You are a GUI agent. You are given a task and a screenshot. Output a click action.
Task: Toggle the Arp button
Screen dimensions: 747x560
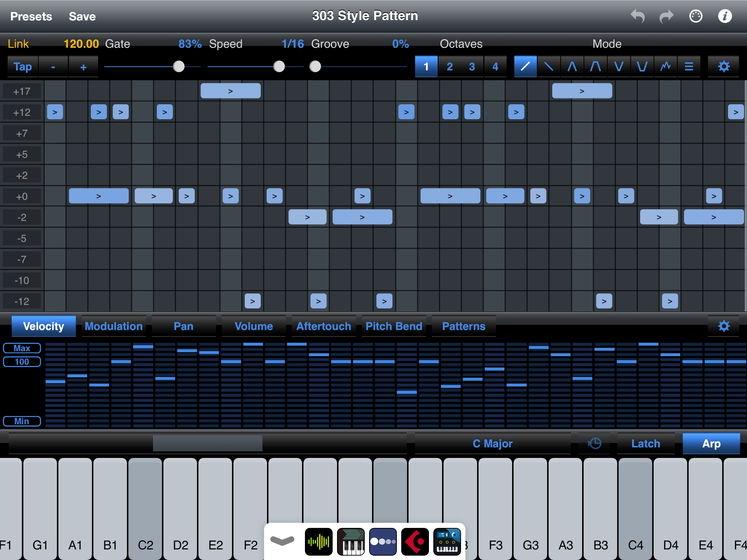[711, 443]
